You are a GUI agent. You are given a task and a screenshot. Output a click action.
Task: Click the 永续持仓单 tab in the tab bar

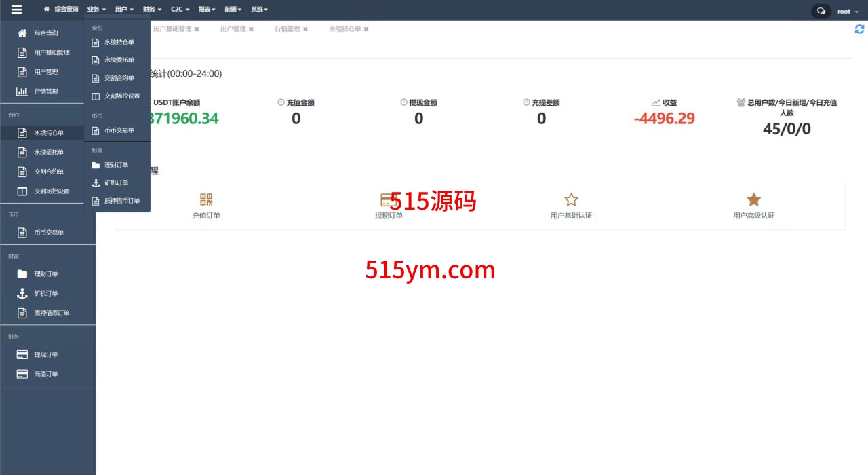tap(344, 29)
